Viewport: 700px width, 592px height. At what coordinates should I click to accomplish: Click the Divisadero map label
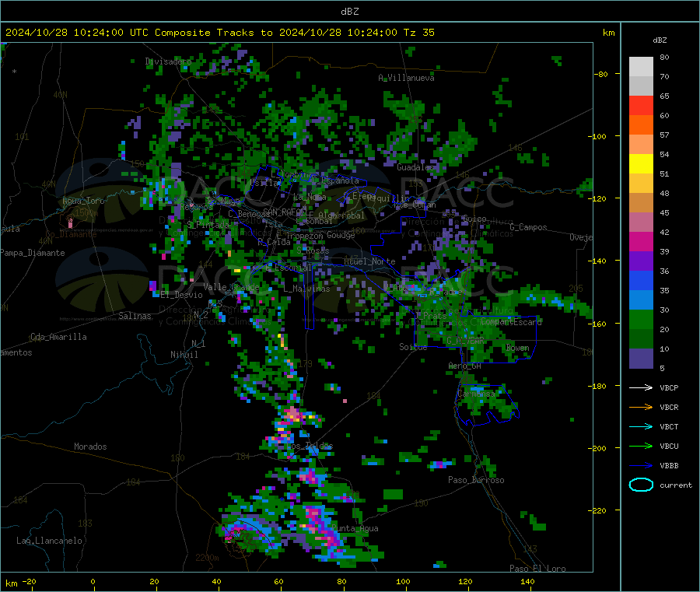point(168,61)
